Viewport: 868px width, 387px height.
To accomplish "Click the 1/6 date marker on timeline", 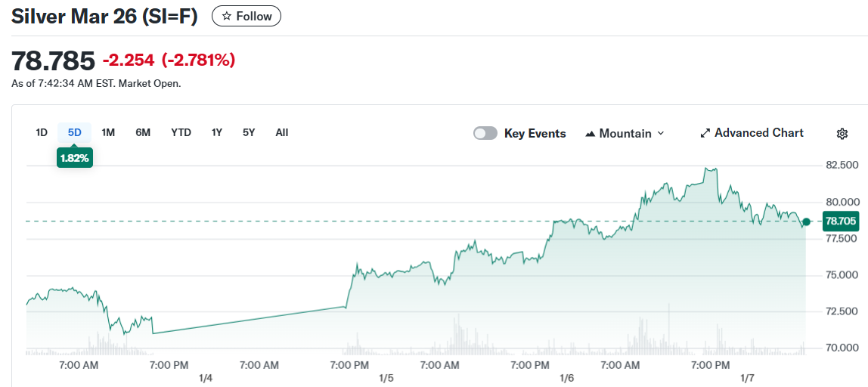I will click(566, 377).
